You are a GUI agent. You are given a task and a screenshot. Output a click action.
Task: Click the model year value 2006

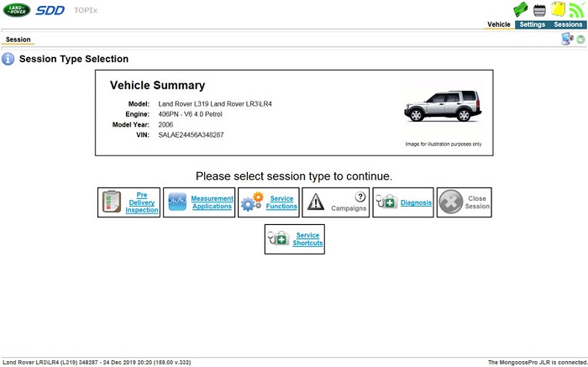click(165, 124)
